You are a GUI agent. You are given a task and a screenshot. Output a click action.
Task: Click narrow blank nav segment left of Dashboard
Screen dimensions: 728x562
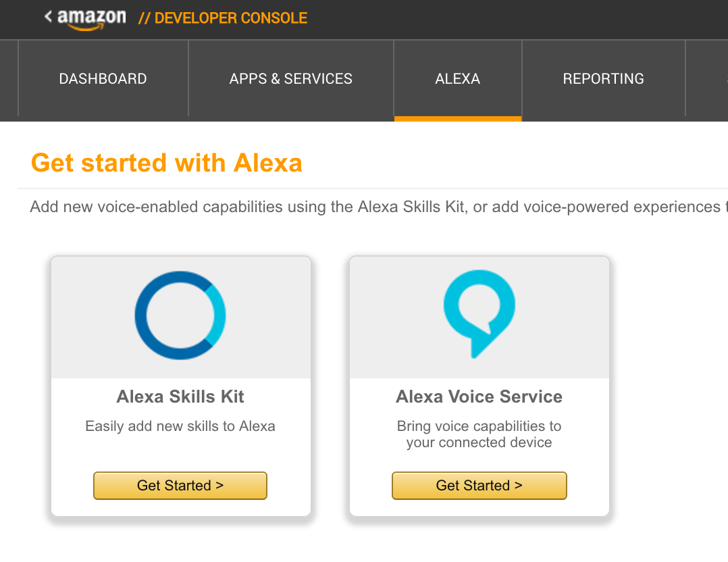coord(9,79)
